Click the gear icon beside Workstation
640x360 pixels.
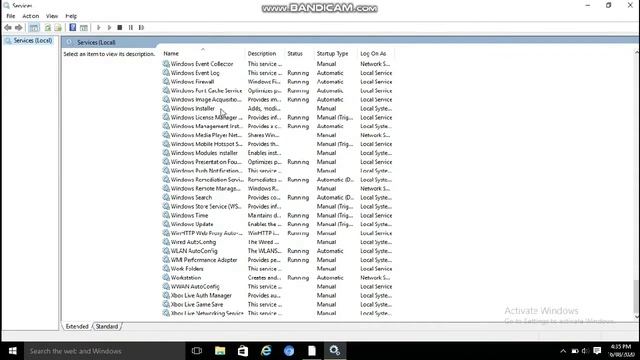[x=166, y=278]
